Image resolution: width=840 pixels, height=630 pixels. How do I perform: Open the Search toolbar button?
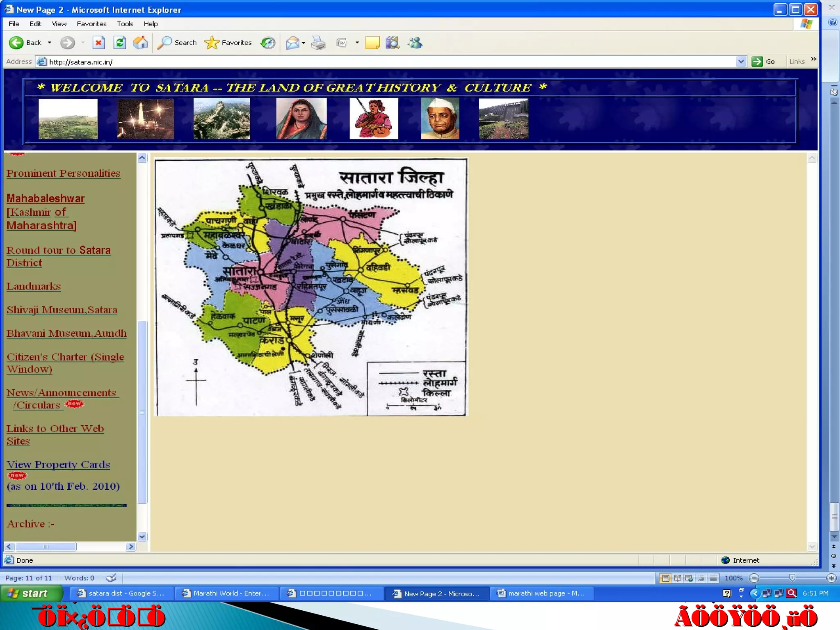[177, 43]
